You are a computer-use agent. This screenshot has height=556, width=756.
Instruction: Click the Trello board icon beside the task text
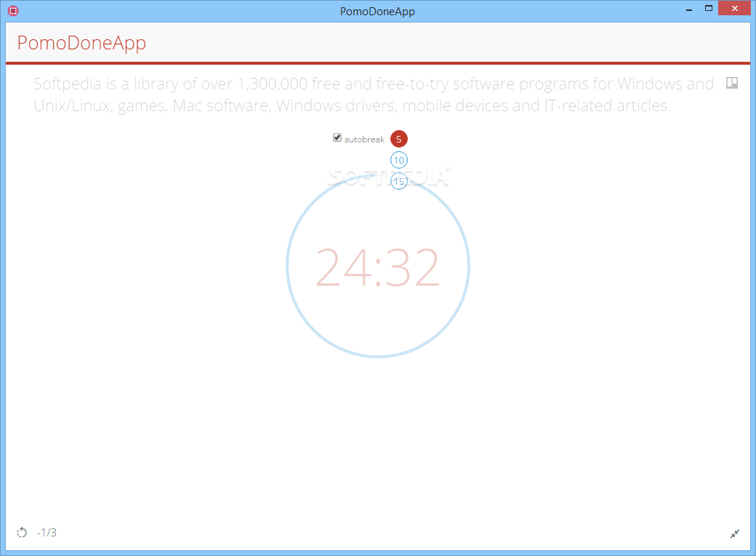tap(732, 83)
